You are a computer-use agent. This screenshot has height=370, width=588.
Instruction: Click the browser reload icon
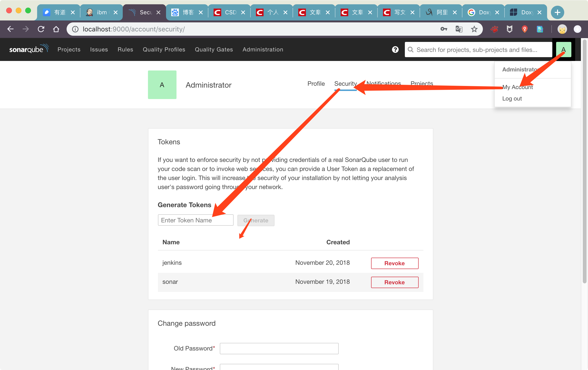click(x=41, y=29)
